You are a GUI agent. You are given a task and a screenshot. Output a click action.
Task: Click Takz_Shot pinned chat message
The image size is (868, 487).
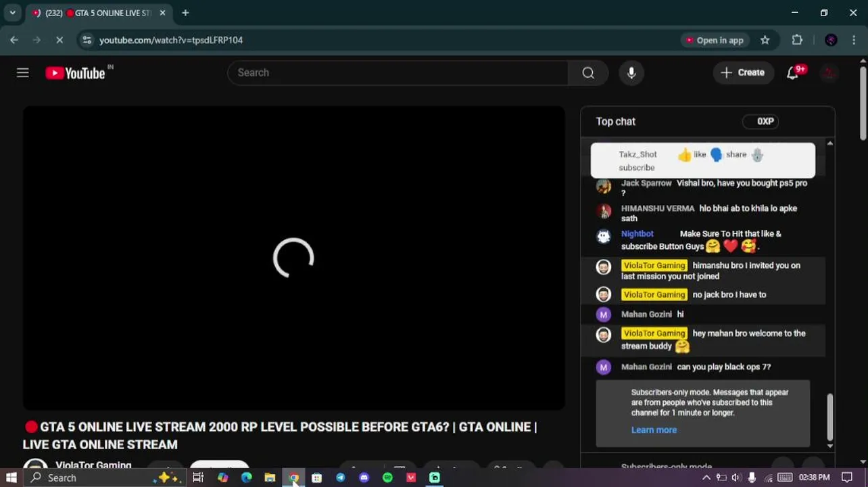pyautogui.click(x=703, y=160)
